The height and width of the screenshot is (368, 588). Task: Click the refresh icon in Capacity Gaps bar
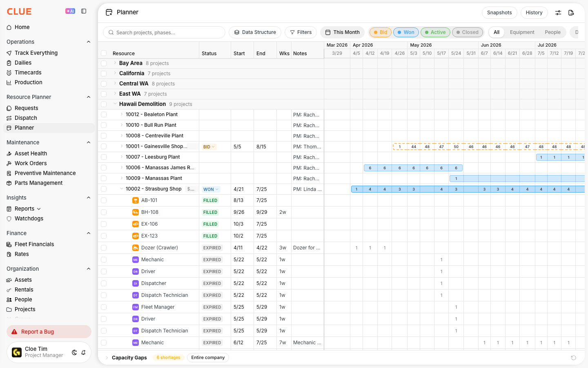(573, 358)
